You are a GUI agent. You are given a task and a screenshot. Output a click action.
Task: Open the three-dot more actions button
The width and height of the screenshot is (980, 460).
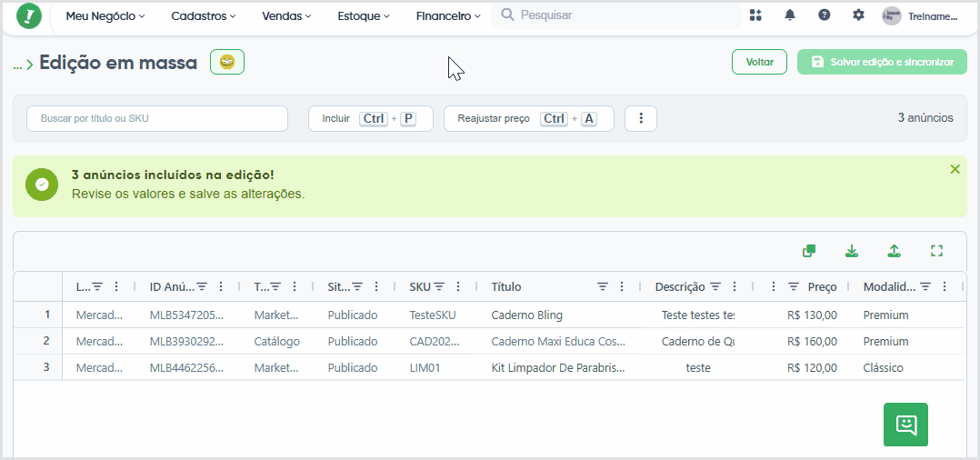tap(641, 118)
